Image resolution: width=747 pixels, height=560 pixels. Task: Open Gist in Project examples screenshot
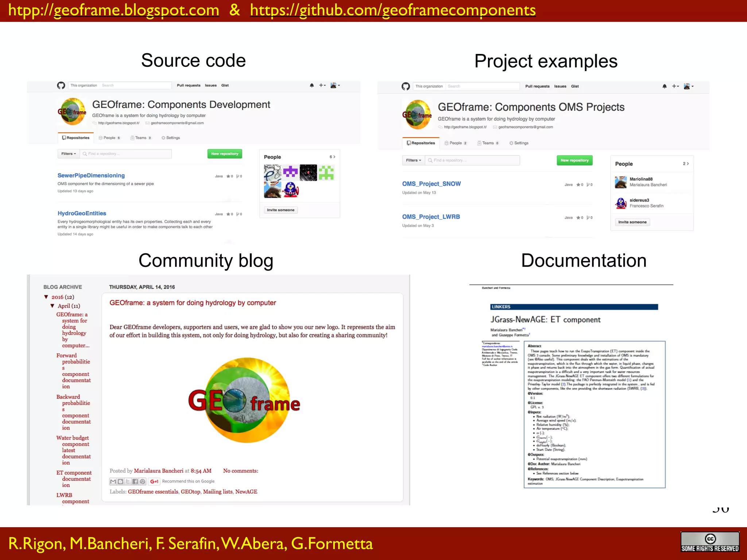575,86
